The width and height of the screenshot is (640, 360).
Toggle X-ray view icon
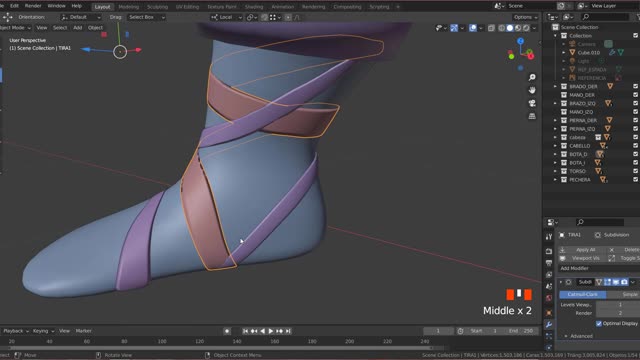pos(491,28)
